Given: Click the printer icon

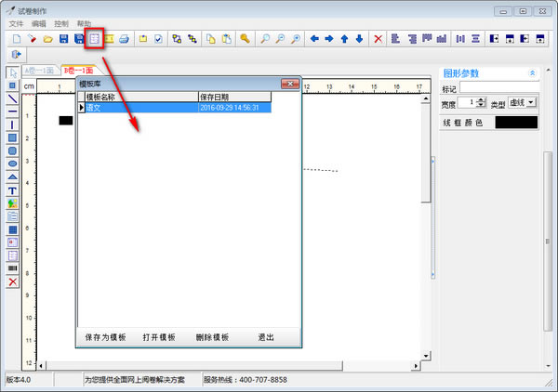Looking at the screenshot, I should click(x=125, y=39).
